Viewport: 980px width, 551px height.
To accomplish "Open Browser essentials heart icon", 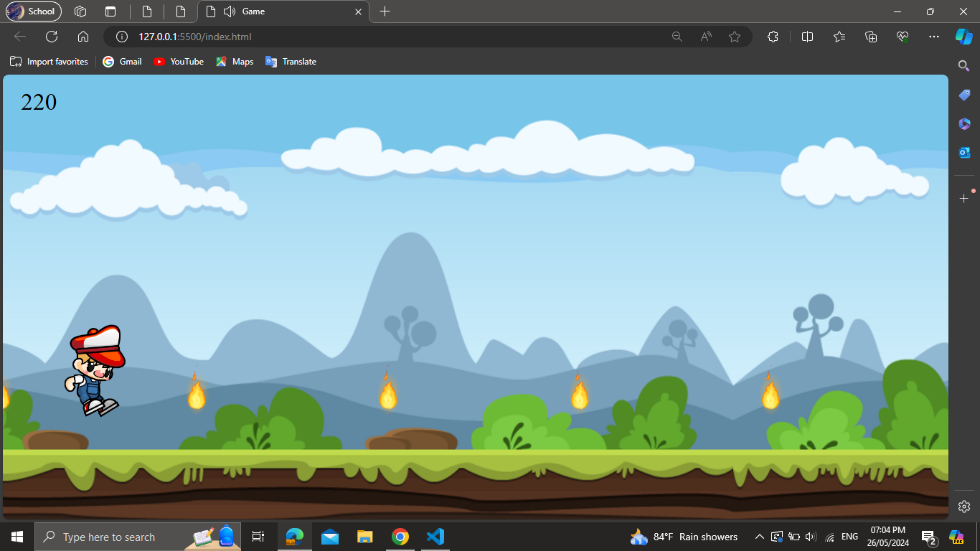I will (903, 37).
